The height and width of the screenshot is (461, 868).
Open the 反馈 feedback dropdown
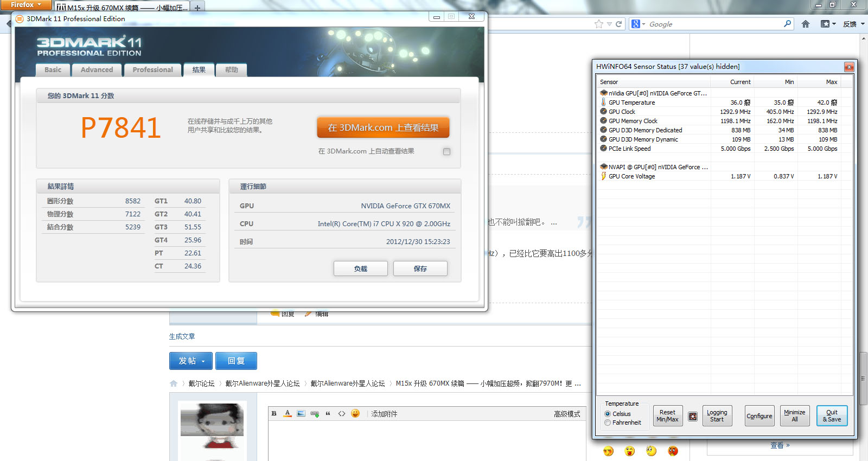tap(854, 24)
